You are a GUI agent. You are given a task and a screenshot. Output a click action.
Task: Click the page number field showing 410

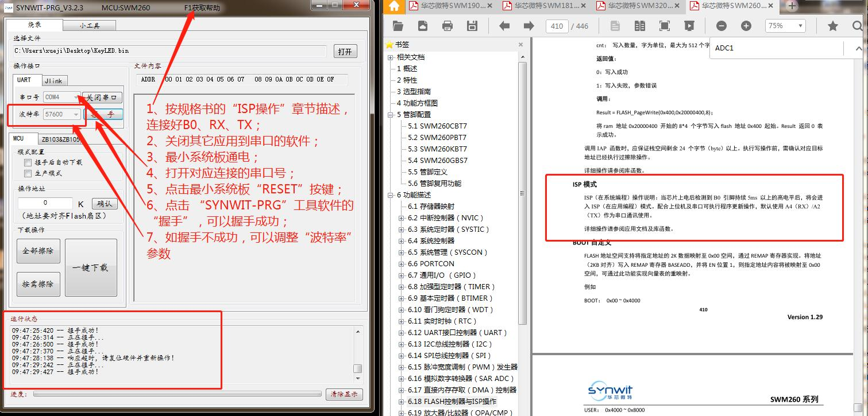(x=557, y=26)
